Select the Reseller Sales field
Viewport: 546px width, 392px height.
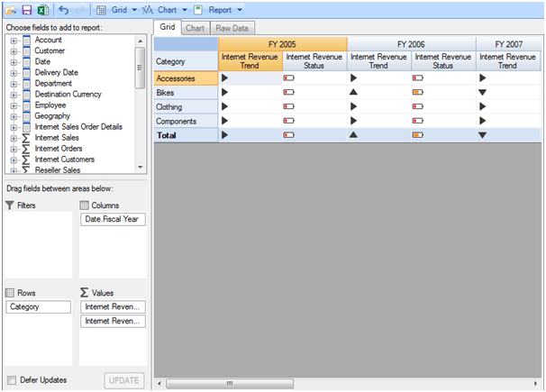pos(58,170)
